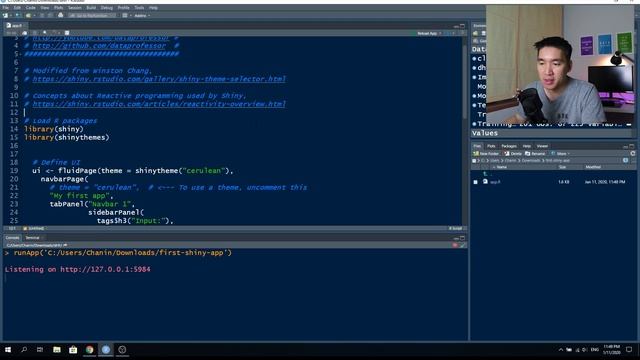Click the Reload App button
640x360 pixels.
(427, 33)
